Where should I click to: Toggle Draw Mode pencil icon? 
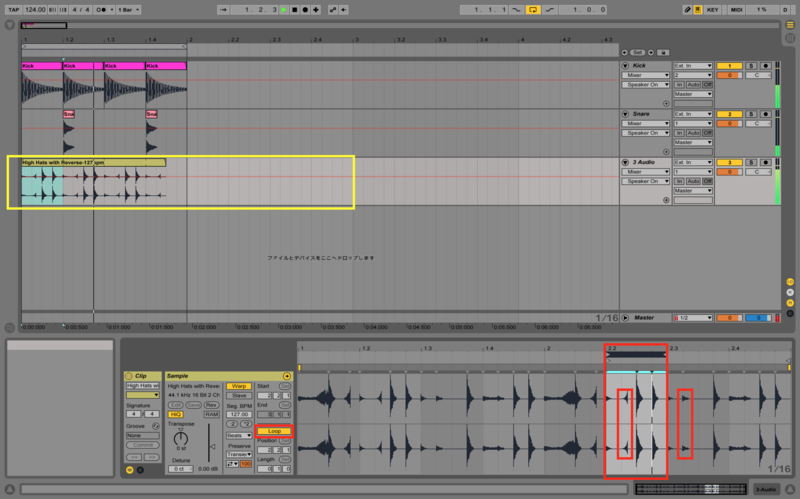click(x=687, y=10)
